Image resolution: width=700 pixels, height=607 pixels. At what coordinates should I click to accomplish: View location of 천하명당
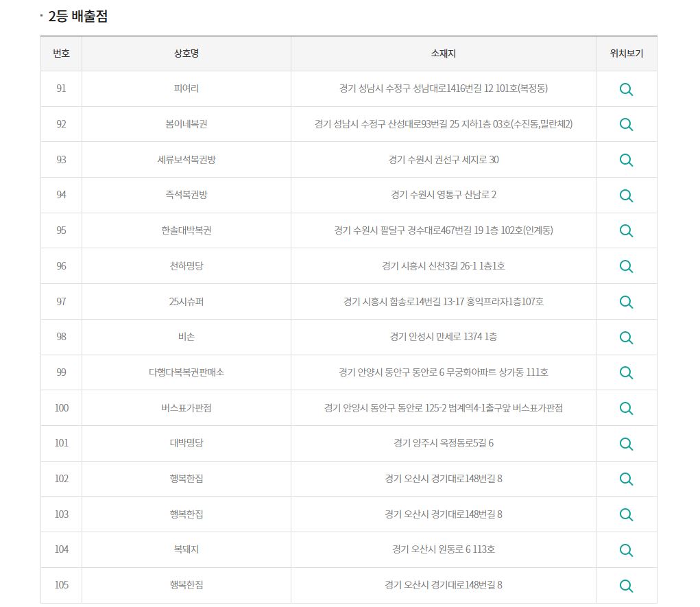pyautogui.click(x=626, y=267)
